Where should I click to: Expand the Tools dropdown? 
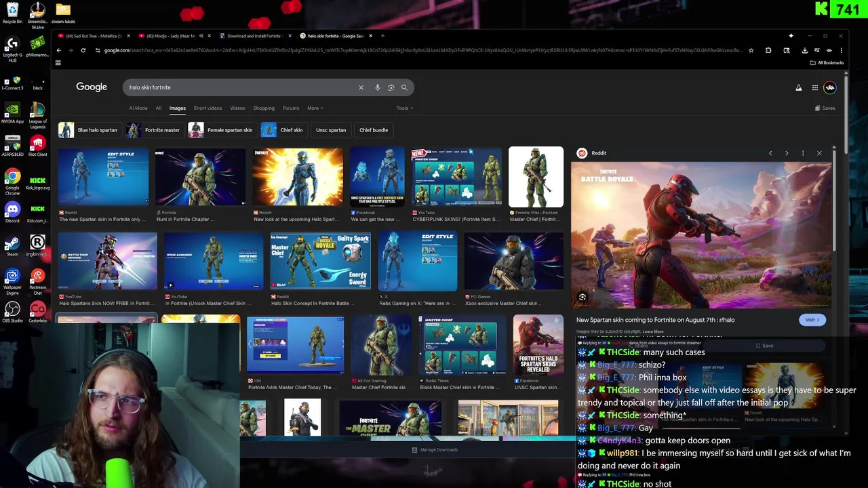click(x=405, y=108)
